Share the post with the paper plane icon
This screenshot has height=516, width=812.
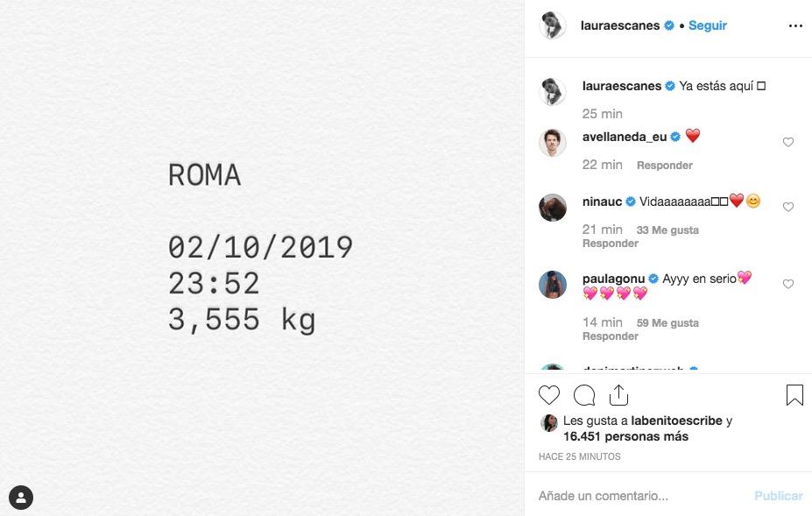point(619,395)
